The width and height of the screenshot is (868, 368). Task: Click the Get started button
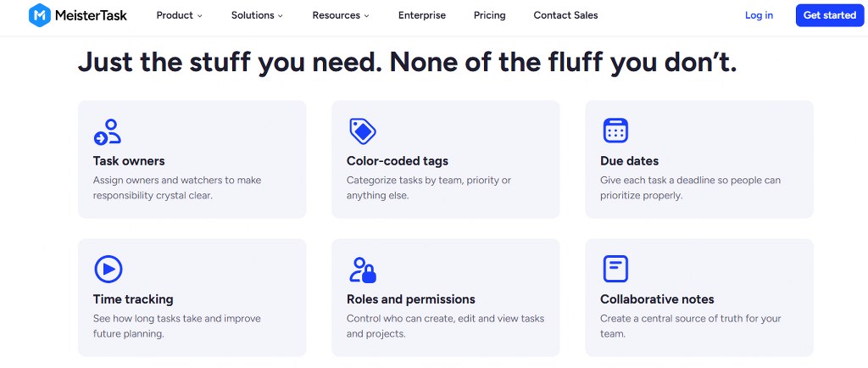830,15
